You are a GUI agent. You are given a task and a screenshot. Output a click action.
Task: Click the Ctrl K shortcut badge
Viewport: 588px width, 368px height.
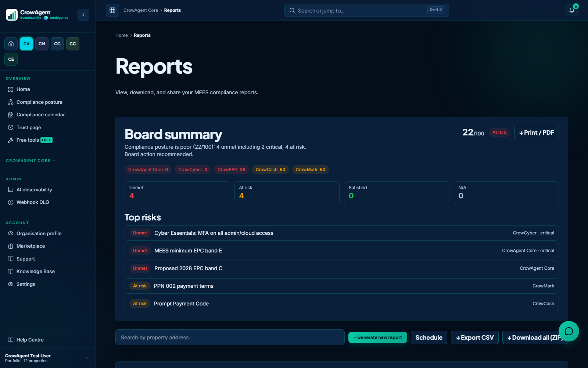tap(436, 10)
